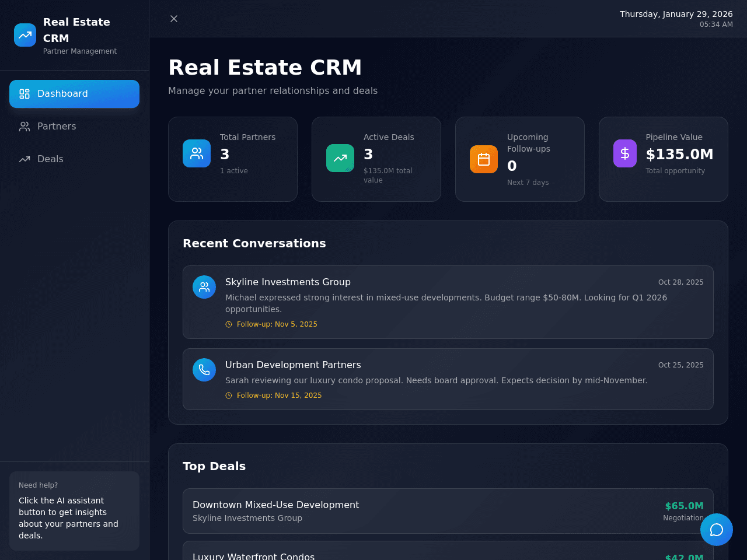Screen dimensions: 747x560
Task: Close the sidebar with the X button
Action: [174, 19]
